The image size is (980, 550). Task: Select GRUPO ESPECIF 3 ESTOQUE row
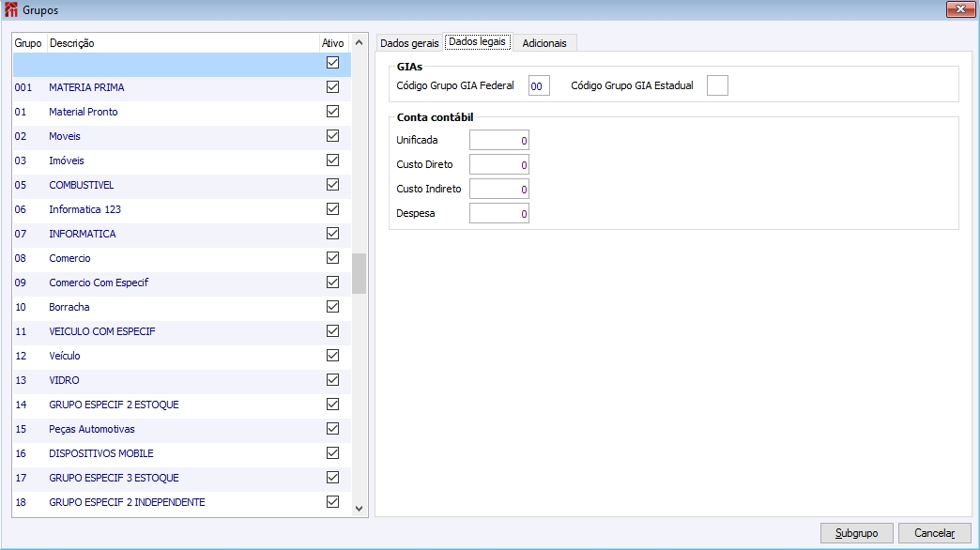point(182,478)
